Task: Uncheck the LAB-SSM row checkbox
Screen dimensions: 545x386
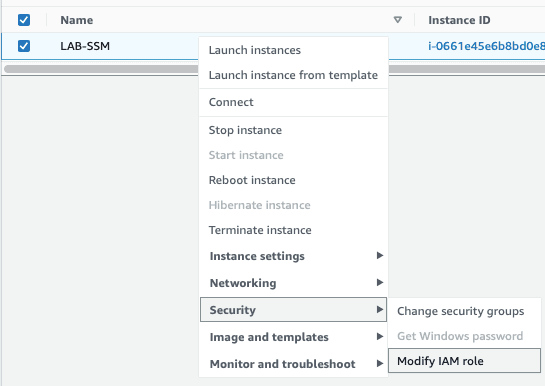Action: [x=24, y=46]
